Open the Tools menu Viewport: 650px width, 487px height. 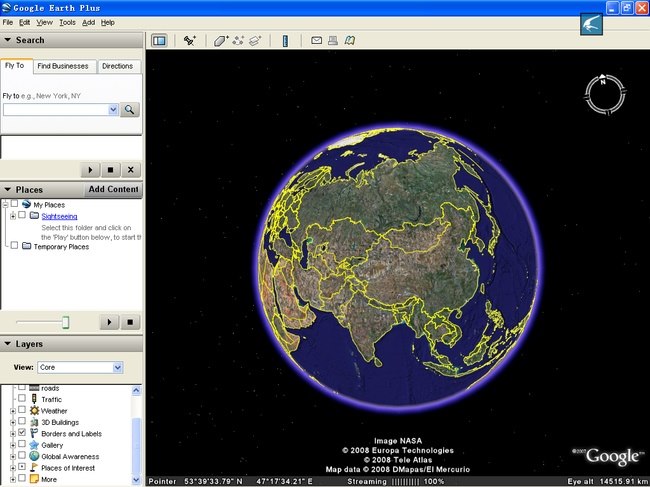tap(67, 22)
